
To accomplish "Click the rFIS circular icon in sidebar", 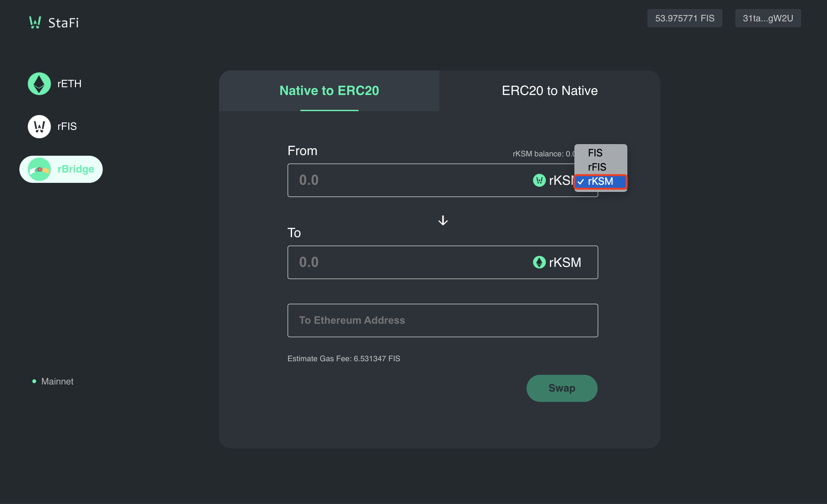I will pos(39,127).
